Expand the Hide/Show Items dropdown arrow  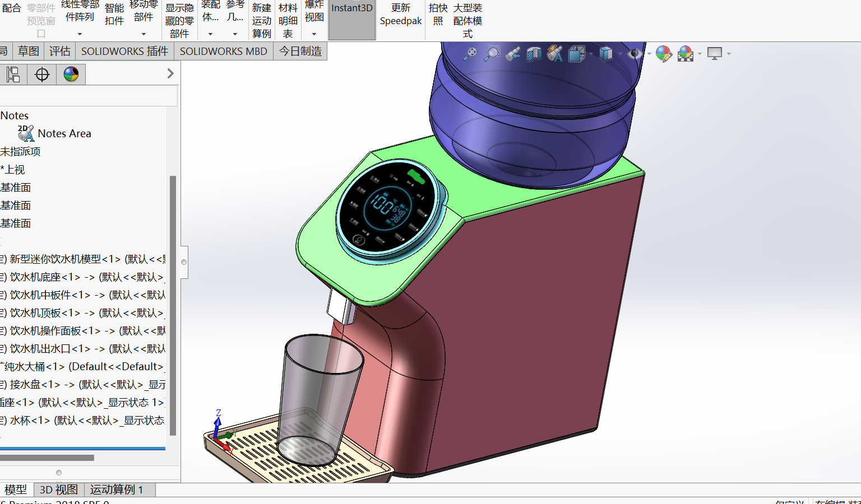tap(649, 54)
